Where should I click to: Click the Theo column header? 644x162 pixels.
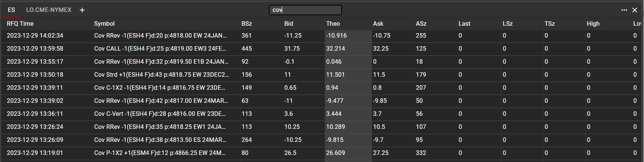(x=333, y=23)
